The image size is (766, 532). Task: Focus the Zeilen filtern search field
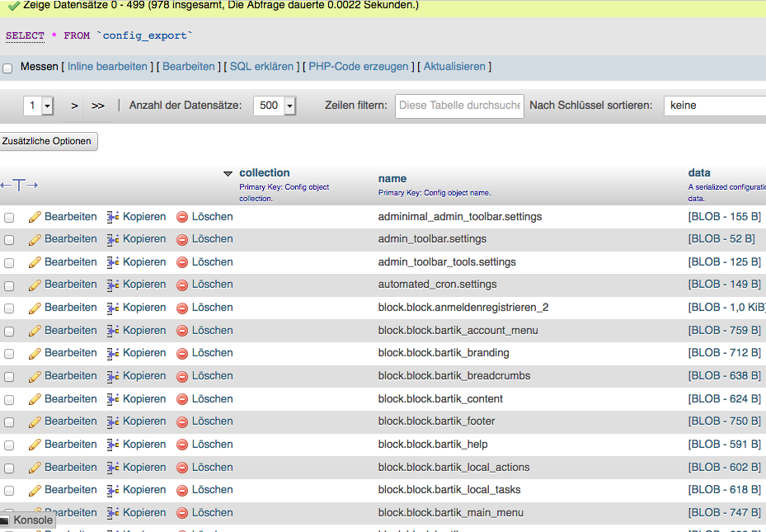[459, 106]
